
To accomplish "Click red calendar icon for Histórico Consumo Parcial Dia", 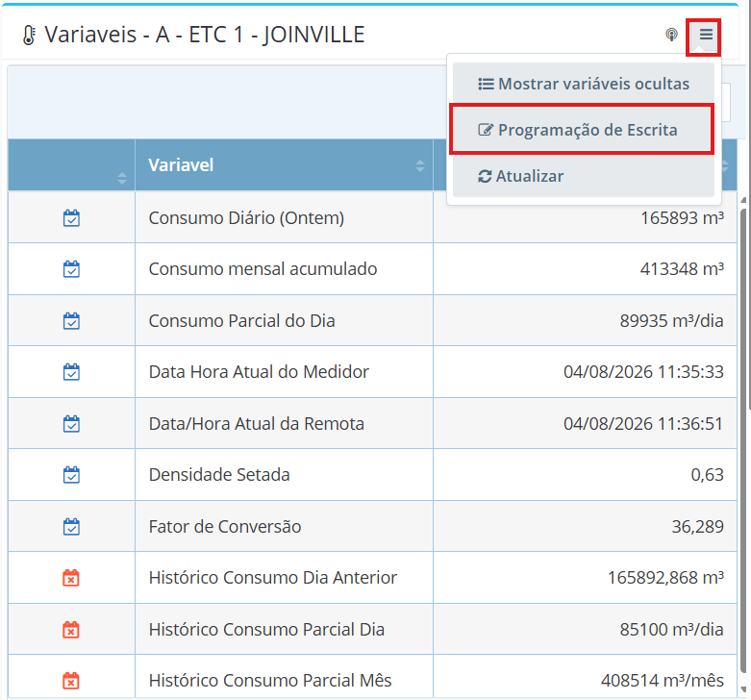I will (x=71, y=630).
